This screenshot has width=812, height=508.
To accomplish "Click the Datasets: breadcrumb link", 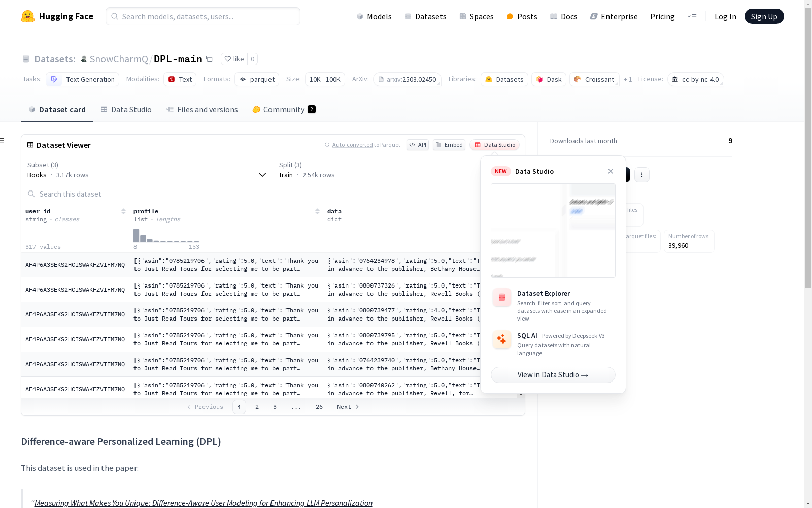I will click(x=55, y=59).
